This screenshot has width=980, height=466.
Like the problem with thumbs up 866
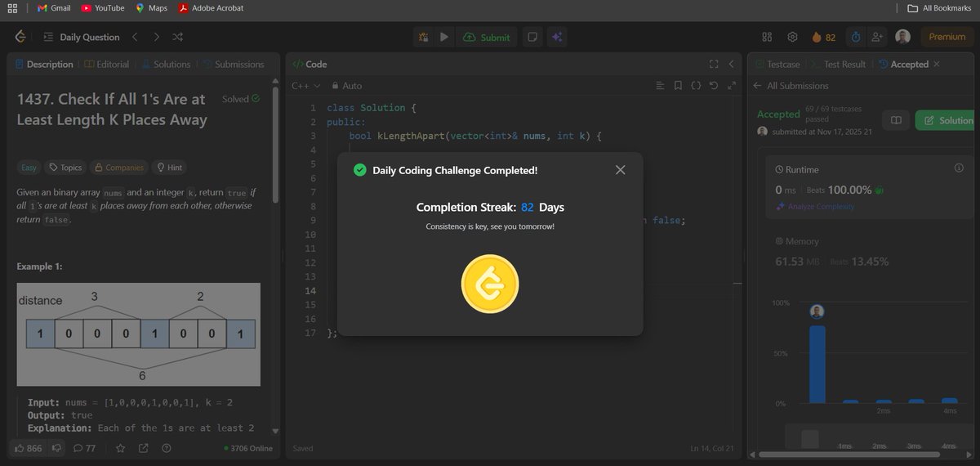[27, 448]
